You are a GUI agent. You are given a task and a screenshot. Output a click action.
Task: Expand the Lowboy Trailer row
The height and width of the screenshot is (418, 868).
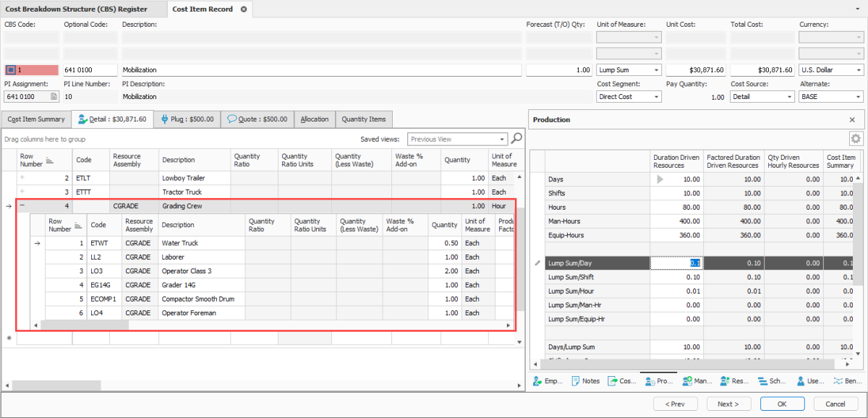(22, 178)
